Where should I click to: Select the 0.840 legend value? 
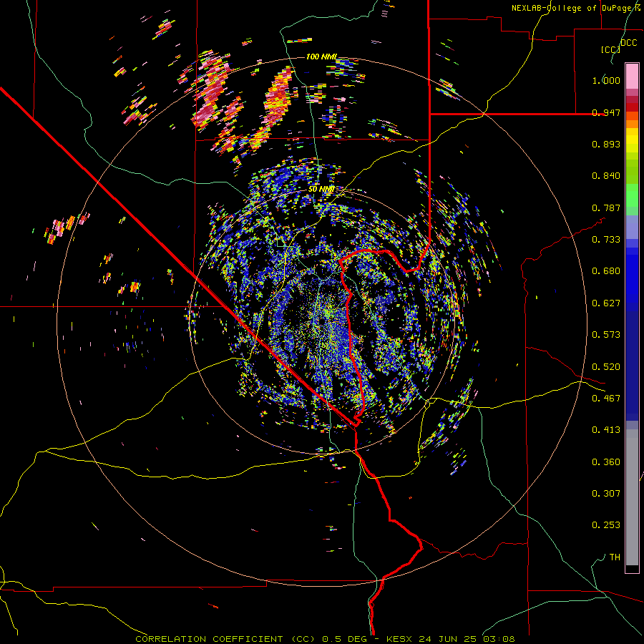(x=606, y=176)
